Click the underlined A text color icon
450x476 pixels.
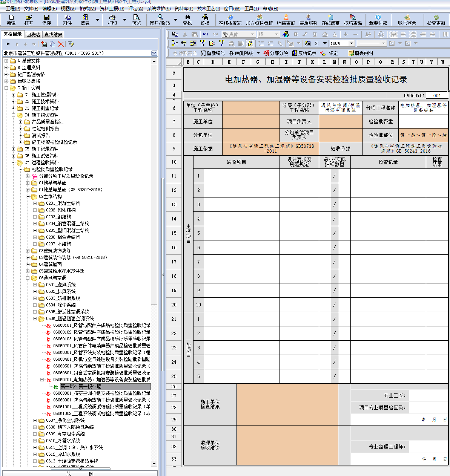point(335,34)
